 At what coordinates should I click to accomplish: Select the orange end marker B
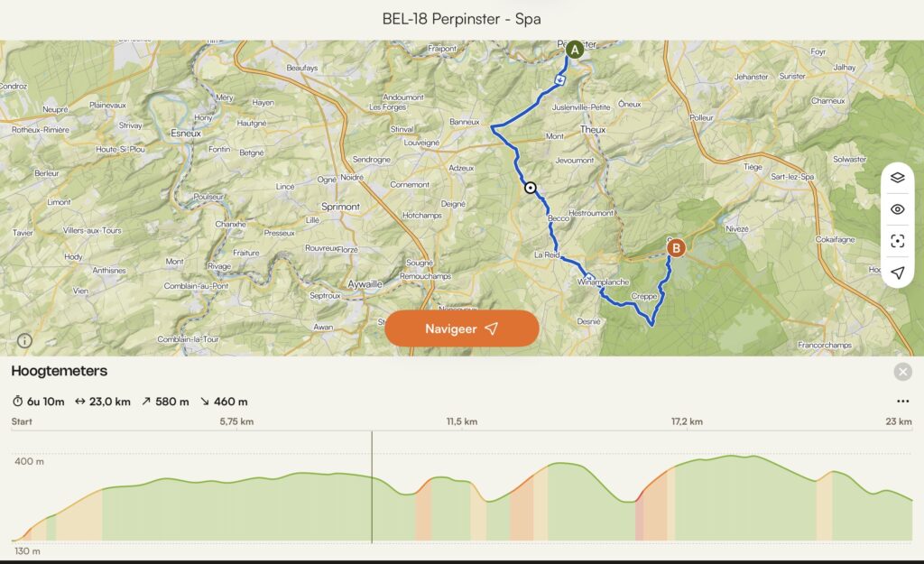click(x=675, y=248)
